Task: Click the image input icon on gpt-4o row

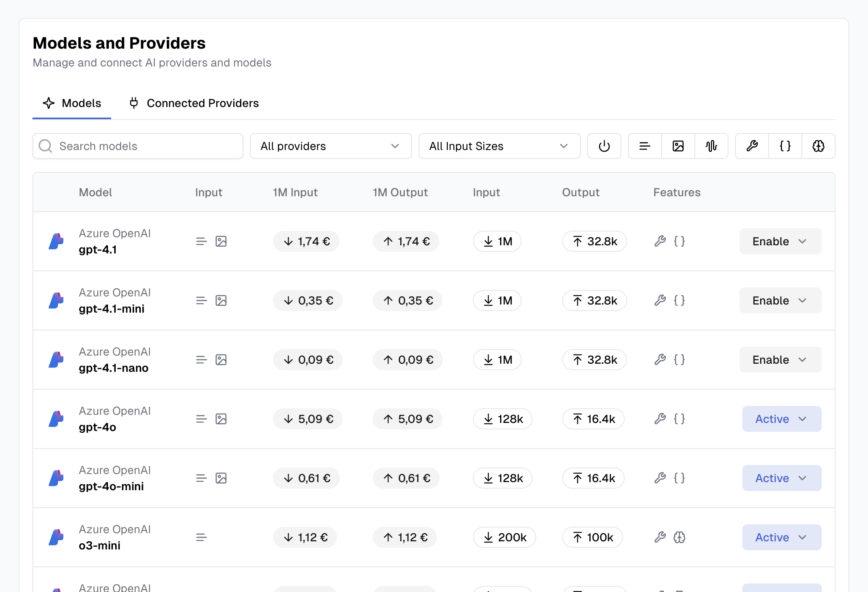Action: [221, 419]
